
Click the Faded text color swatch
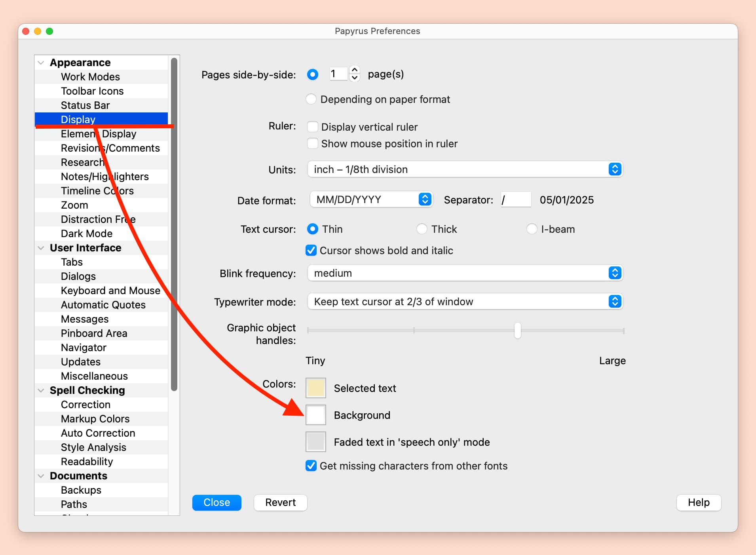point(316,442)
